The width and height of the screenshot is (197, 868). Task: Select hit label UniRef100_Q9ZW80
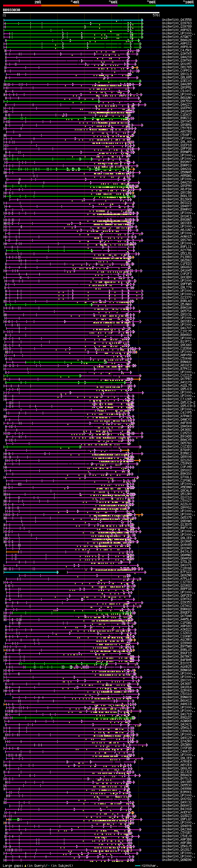(177, 745)
